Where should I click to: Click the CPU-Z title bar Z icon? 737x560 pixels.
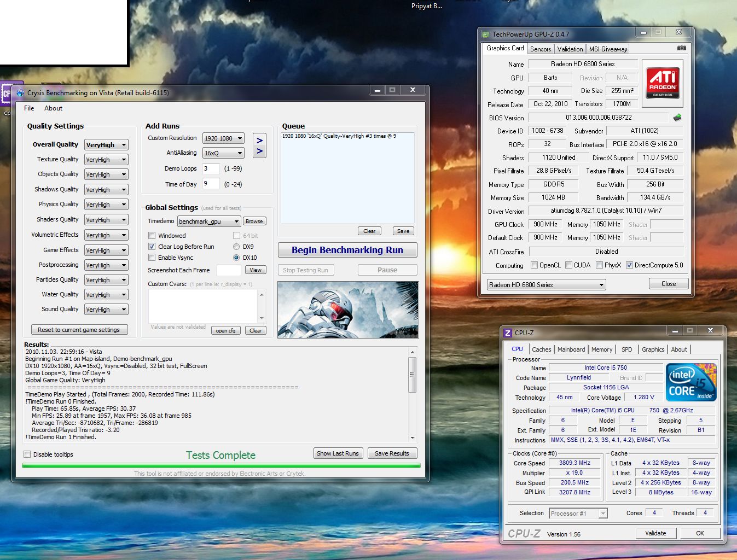click(x=508, y=332)
